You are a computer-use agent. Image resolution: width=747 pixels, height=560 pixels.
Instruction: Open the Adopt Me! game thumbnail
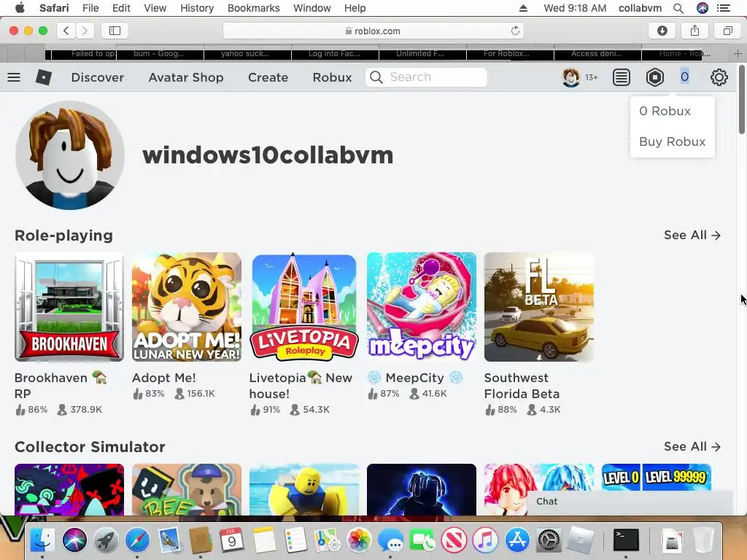click(187, 307)
